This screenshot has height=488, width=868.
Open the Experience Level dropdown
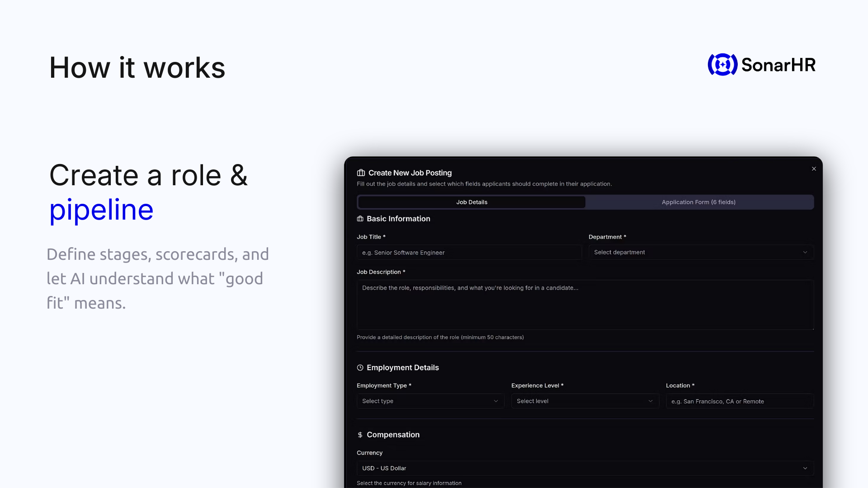tap(585, 401)
